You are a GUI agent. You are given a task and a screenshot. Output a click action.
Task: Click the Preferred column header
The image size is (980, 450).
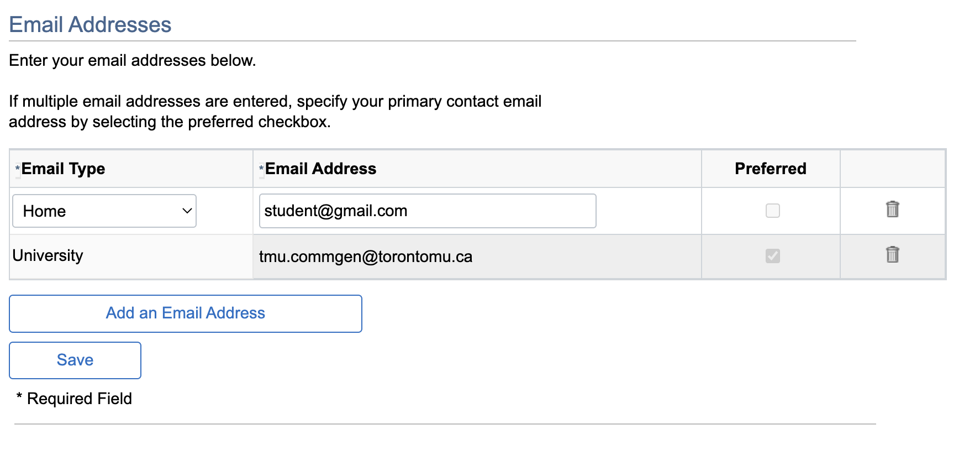pyautogui.click(x=770, y=169)
